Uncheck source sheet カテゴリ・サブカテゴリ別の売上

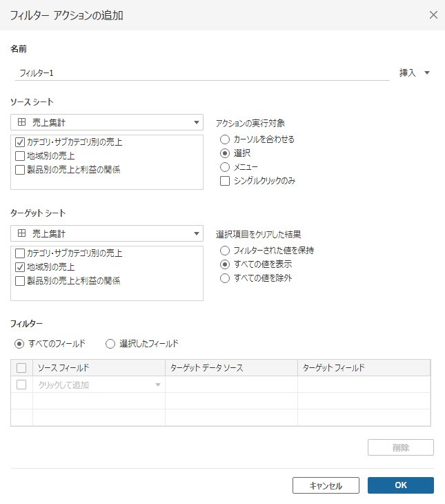(x=20, y=142)
